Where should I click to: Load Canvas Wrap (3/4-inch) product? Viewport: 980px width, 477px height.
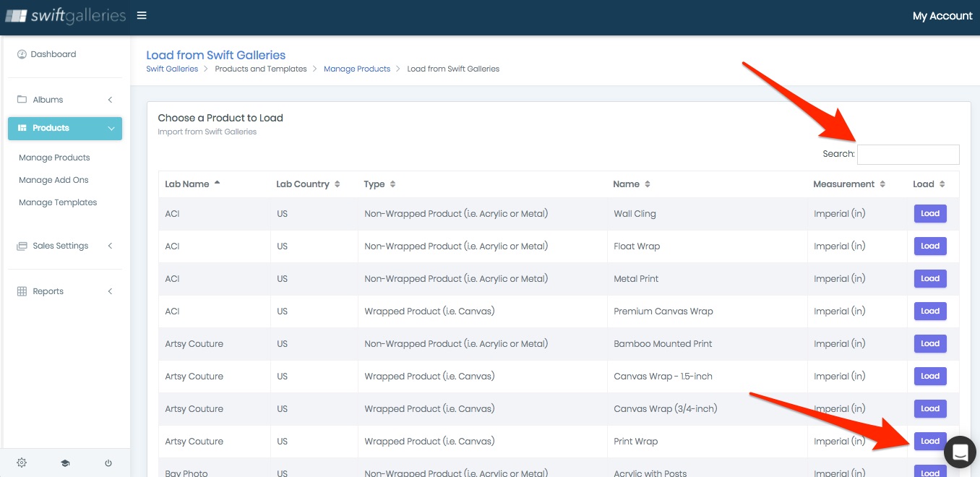(930, 409)
